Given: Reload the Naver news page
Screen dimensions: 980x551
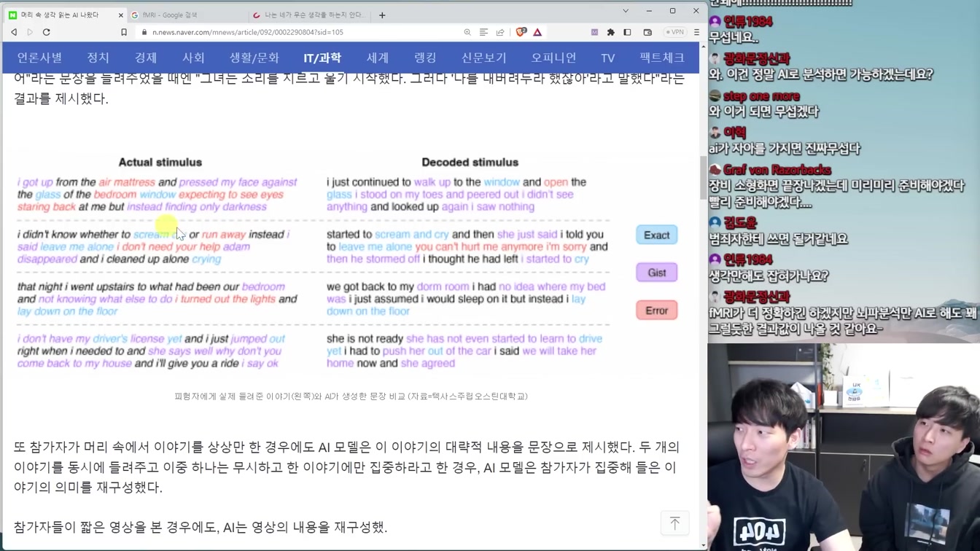Looking at the screenshot, I should [x=47, y=32].
